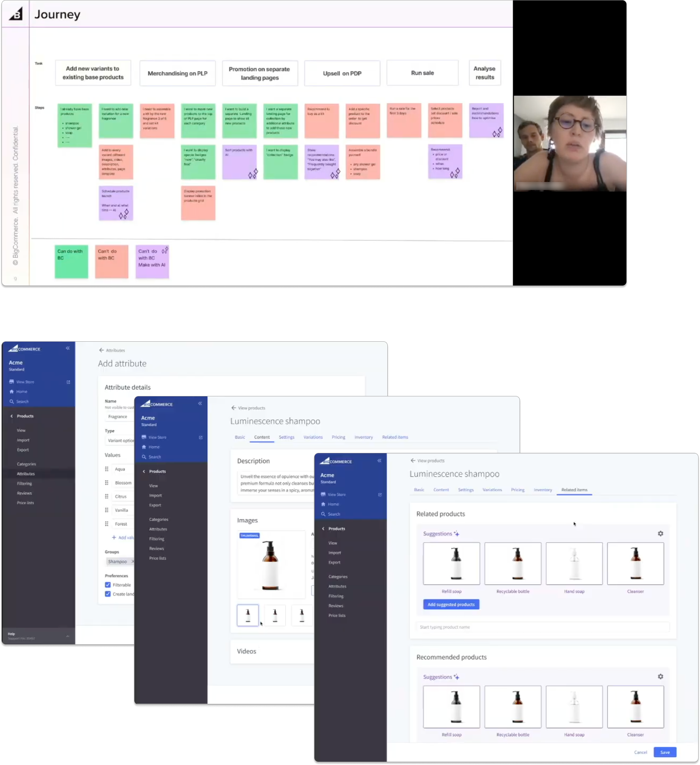Collapse front window sidebar with double-chevron icon
The image size is (700, 765).
coord(379,461)
